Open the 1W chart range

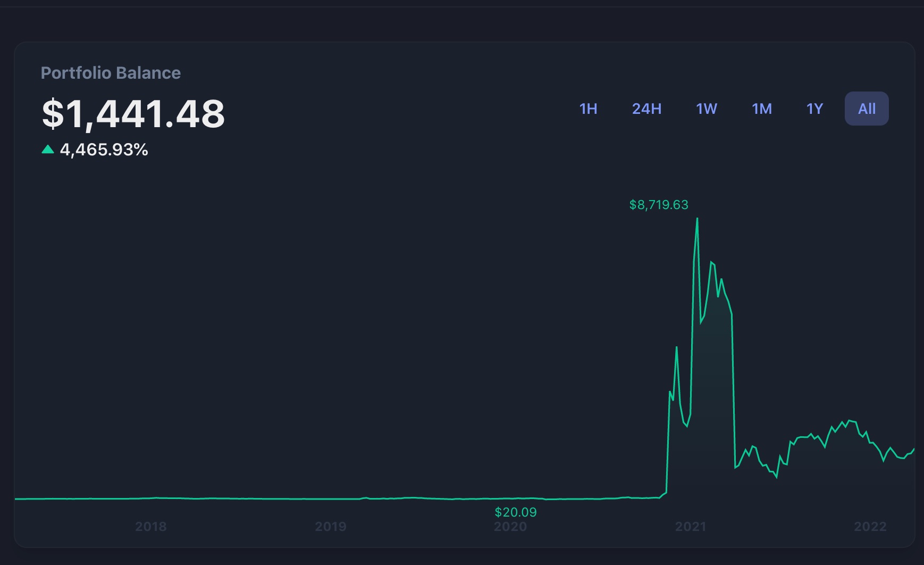click(707, 109)
